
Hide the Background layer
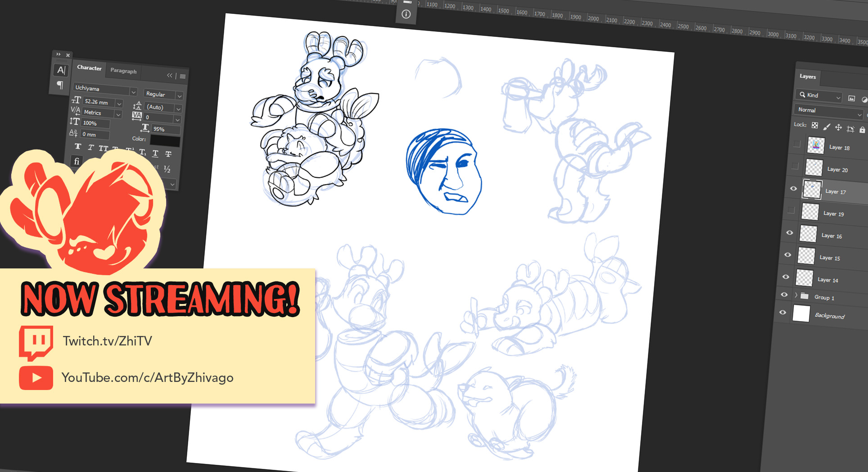(782, 312)
